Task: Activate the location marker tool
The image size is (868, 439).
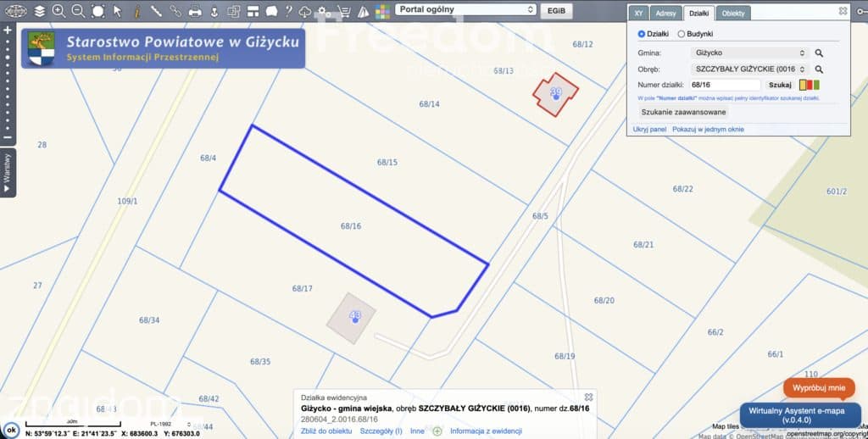Action: (214, 10)
